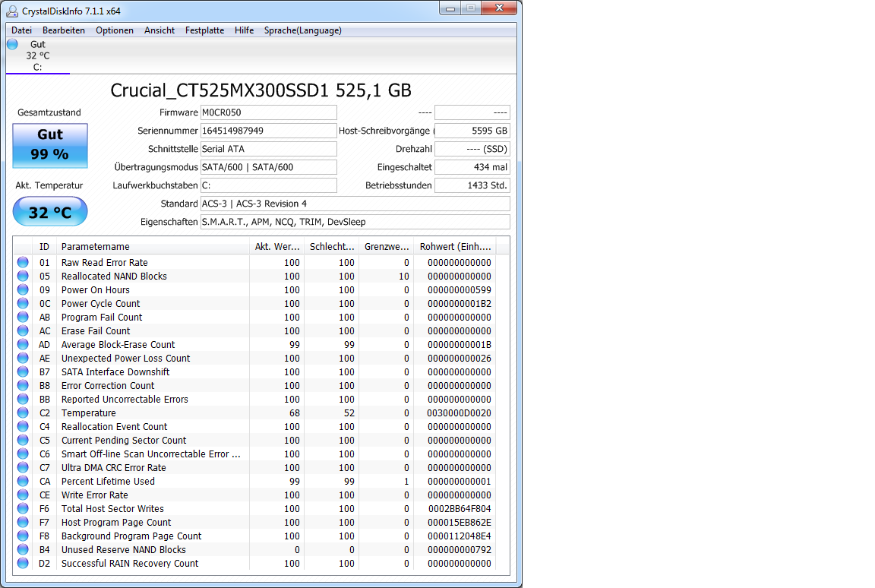Click status orb for Erase Fail Count
This screenshot has height=588, width=875.
[23, 330]
